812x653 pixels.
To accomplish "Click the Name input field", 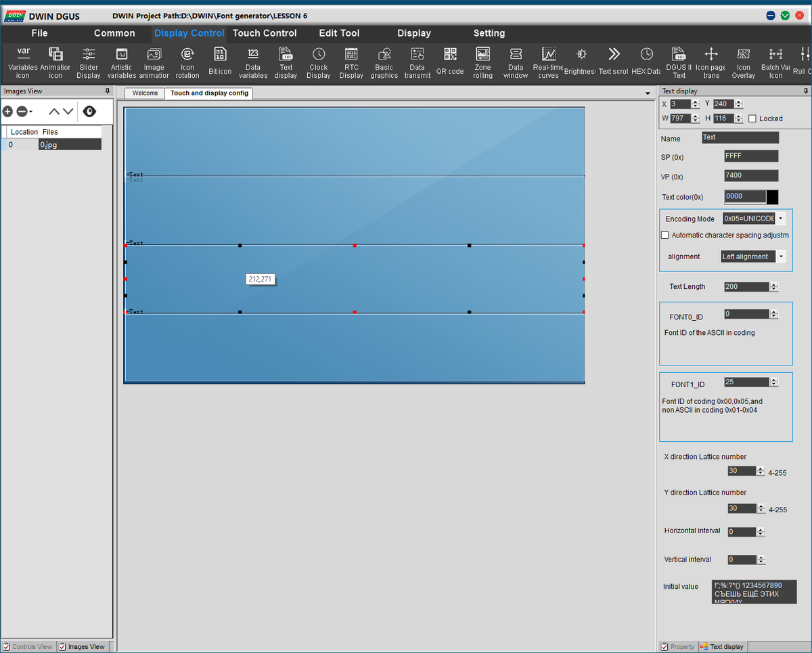I will (x=740, y=137).
